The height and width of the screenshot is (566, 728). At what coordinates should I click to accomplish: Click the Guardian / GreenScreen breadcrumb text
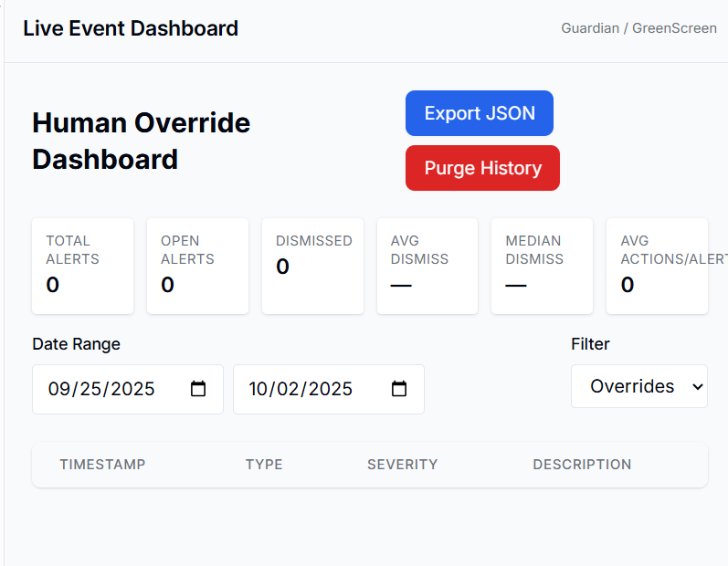638,28
